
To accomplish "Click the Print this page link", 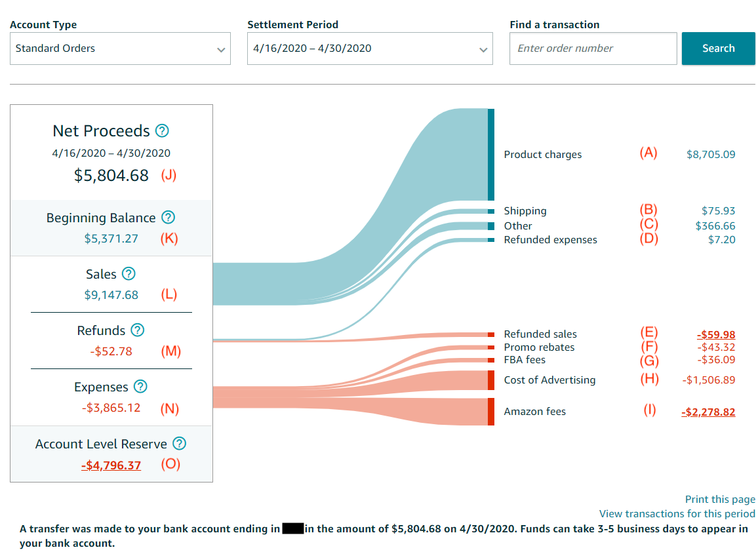I will point(720,499).
